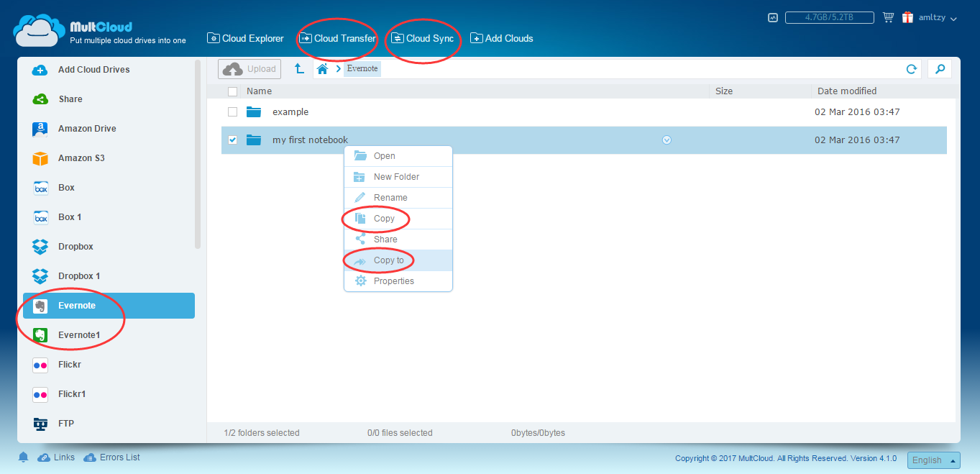
Task: Uncheck the my first notebook checkbox
Action: coord(232,140)
